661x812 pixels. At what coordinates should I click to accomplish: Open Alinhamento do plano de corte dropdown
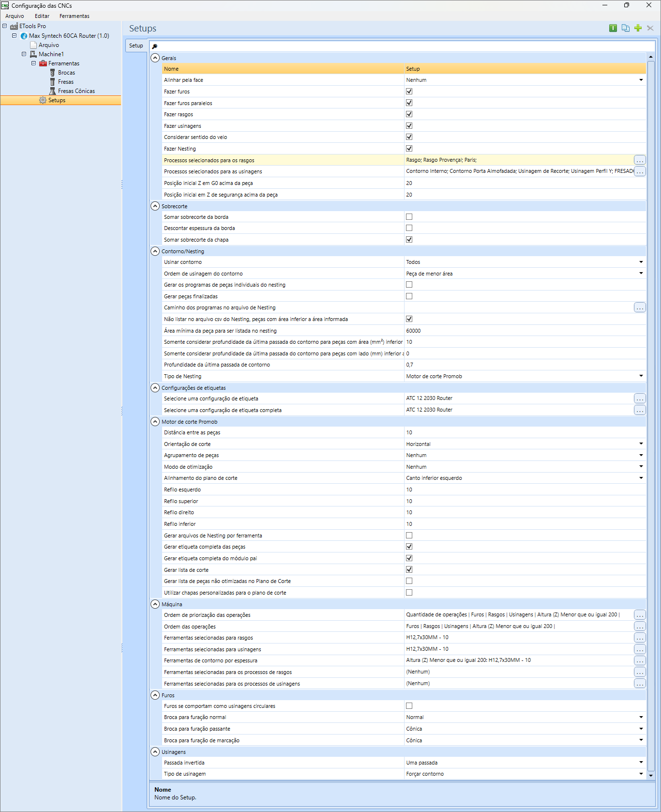click(x=641, y=478)
